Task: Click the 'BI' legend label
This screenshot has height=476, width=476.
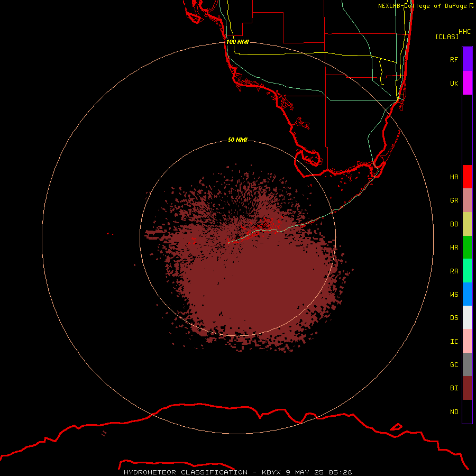Action: (x=454, y=388)
